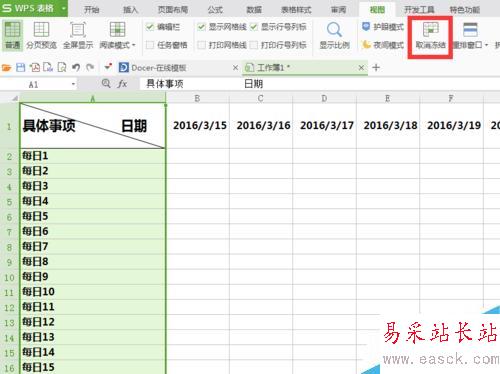
Task: Open print preview from the quick toolbar
Action: click(62, 68)
